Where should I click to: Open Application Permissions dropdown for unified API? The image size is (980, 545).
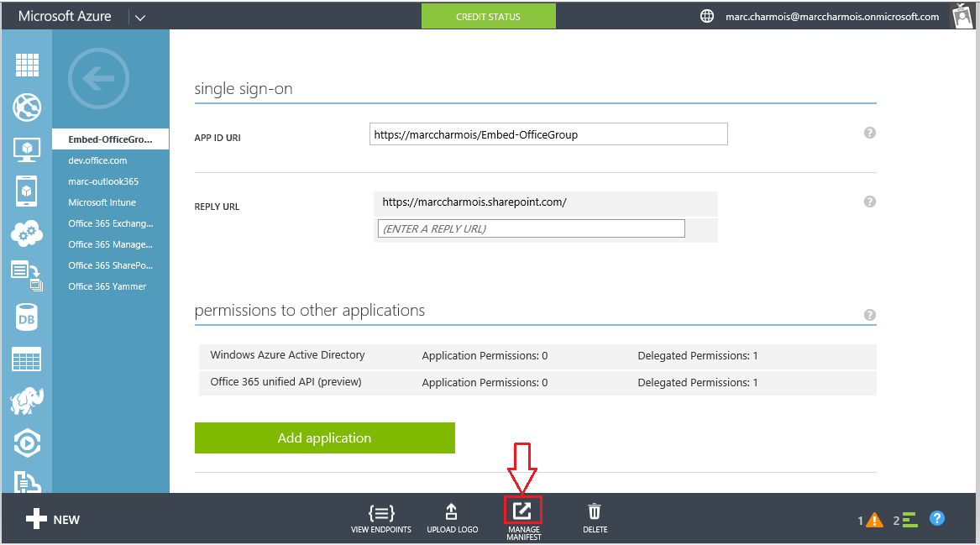(x=485, y=382)
